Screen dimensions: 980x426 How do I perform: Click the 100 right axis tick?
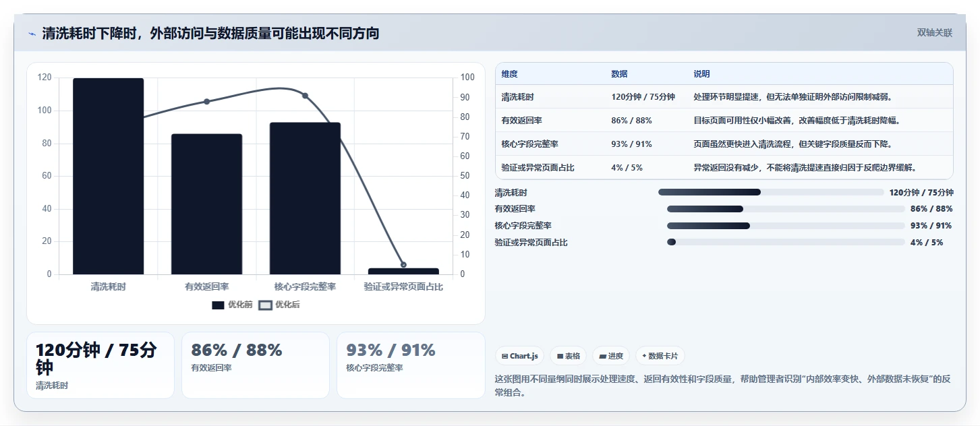[467, 78]
